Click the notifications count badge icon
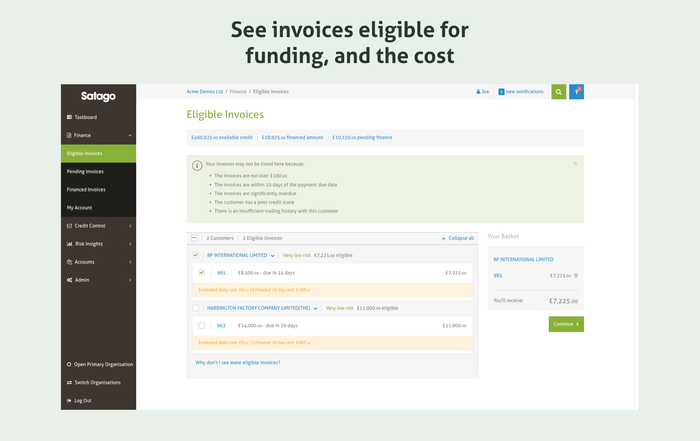This screenshot has width=700, height=441. point(501,92)
